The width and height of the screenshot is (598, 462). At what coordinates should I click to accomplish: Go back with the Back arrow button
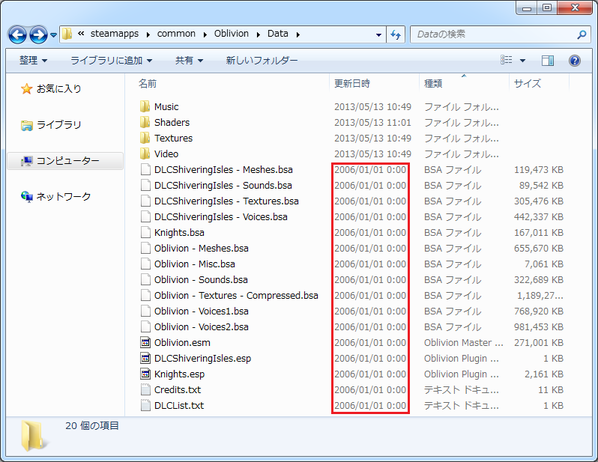18,35
